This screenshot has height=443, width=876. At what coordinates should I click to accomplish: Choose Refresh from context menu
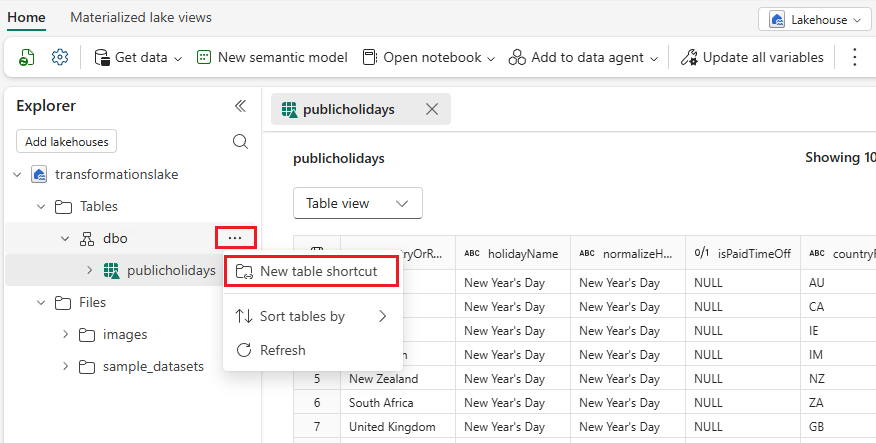coord(312,350)
